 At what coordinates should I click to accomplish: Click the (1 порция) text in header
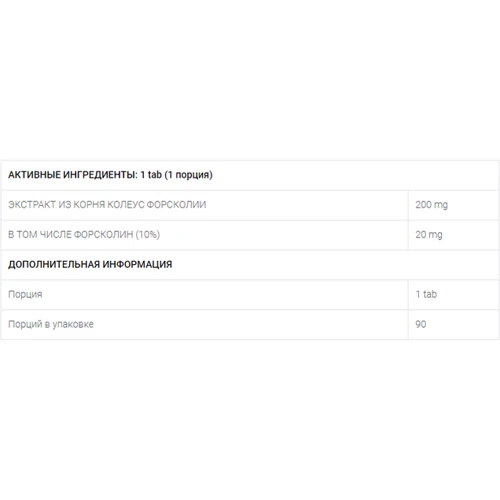(189, 175)
